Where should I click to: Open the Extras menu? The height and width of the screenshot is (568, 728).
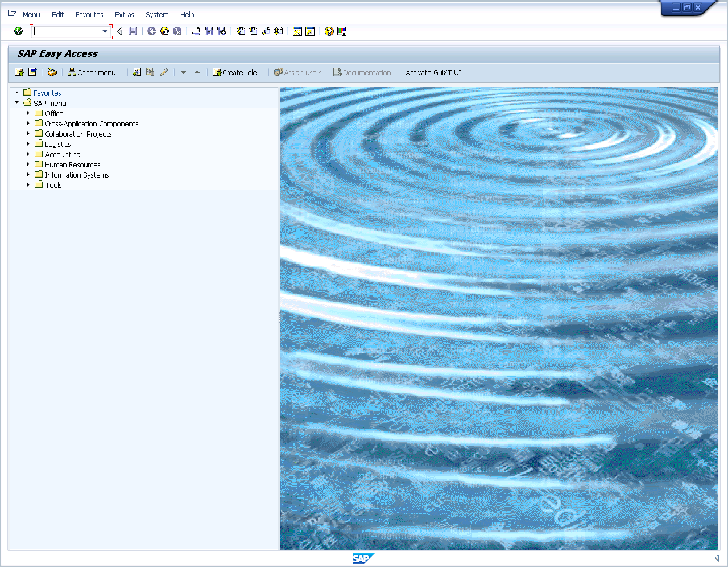click(124, 15)
